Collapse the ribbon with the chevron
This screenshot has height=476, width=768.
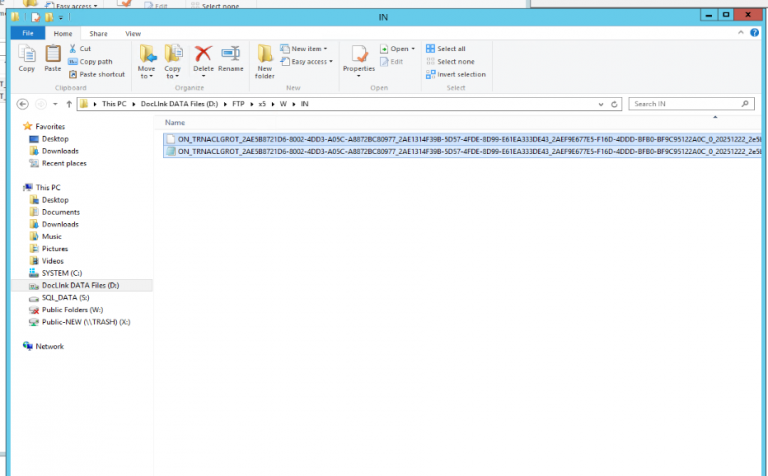pos(741,32)
